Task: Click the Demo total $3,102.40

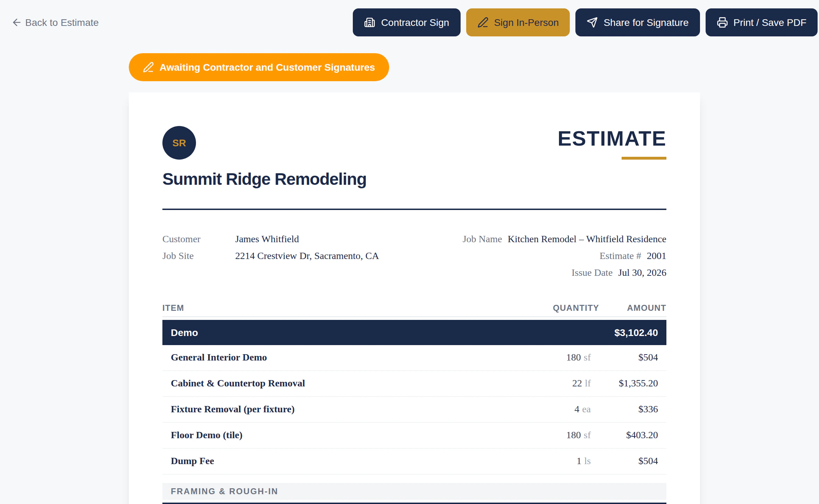Action: click(x=636, y=332)
